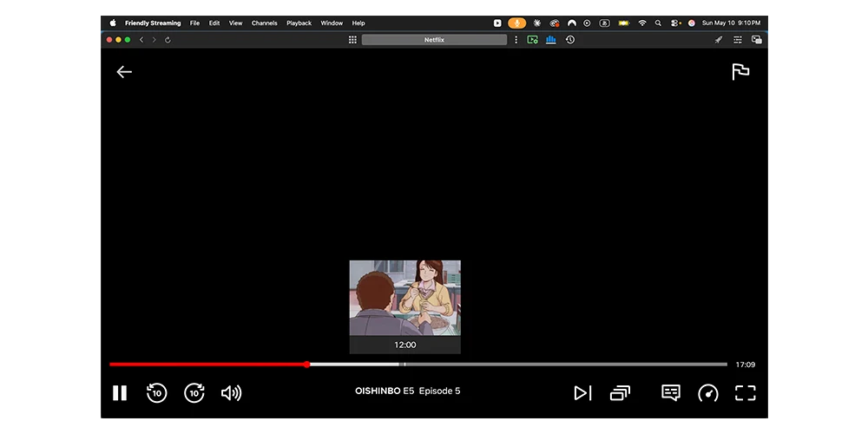868x434 pixels.
Task: Enter fullscreen mode
Action: [x=745, y=393]
